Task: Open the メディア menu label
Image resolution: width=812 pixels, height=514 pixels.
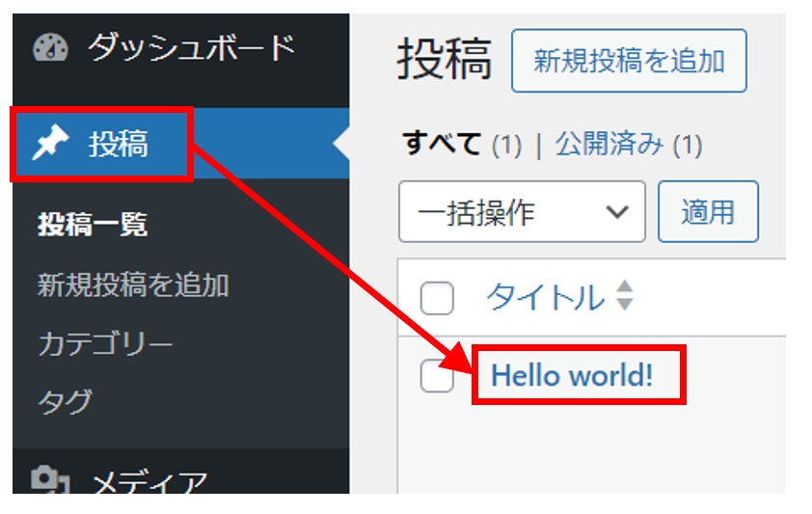Action: [148, 482]
